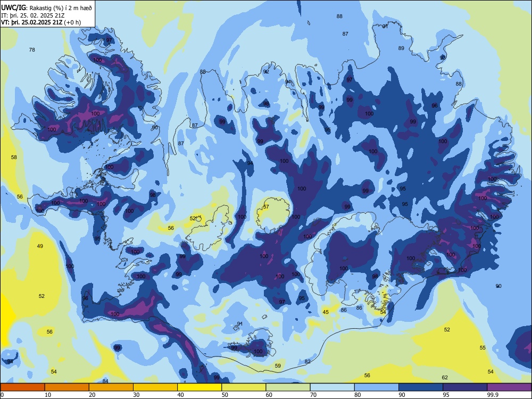
Task: Click the map value '55' in the southeast yellow area
Action: [483, 347]
